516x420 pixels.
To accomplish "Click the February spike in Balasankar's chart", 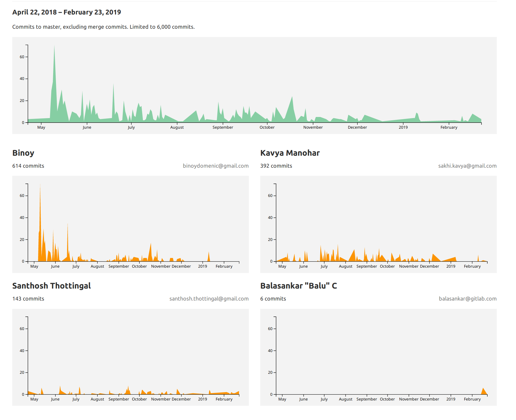I will 483,391.
